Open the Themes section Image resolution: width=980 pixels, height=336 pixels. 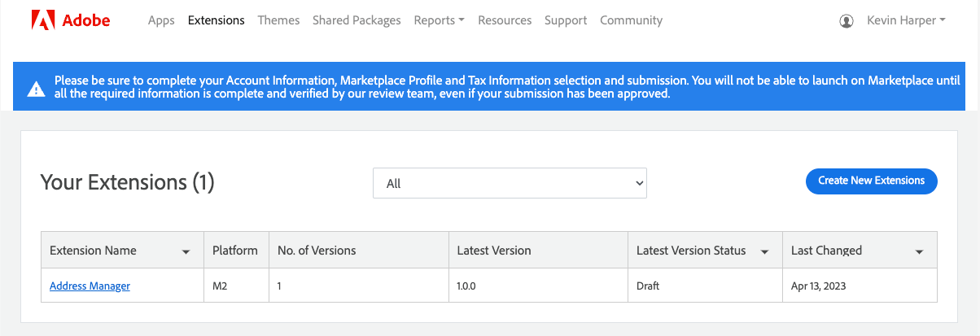(278, 20)
